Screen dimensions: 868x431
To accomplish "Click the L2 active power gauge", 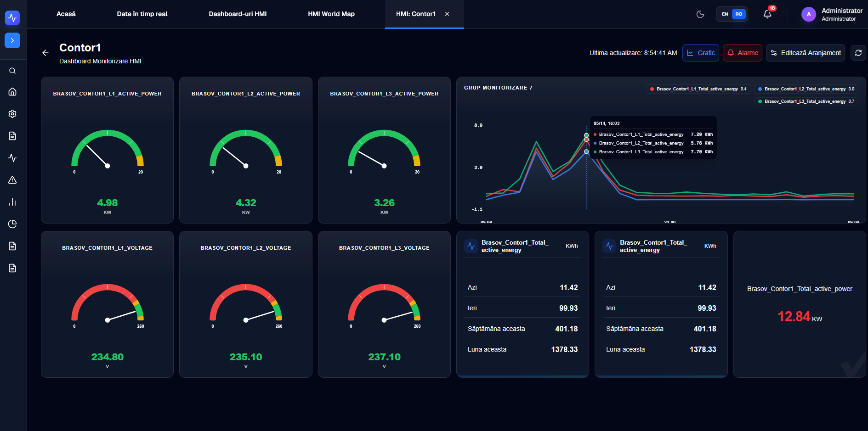I will pos(246,149).
